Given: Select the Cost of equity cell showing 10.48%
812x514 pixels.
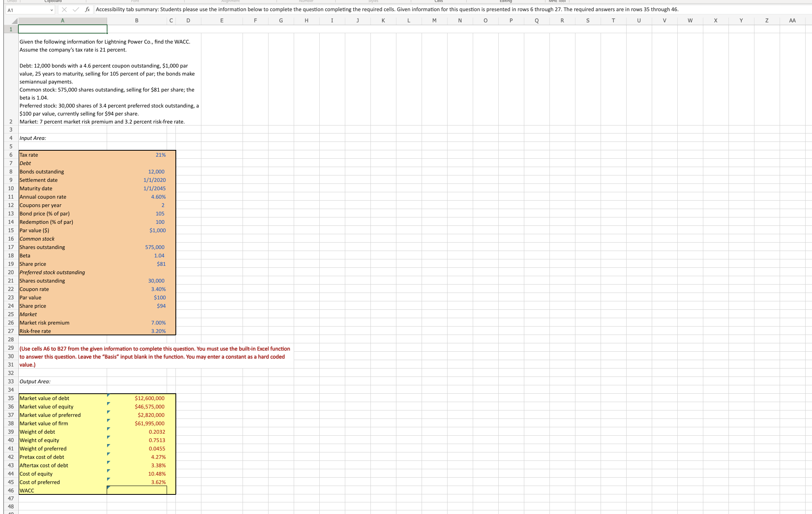Looking at the screenshot, I should click(137, 474).
